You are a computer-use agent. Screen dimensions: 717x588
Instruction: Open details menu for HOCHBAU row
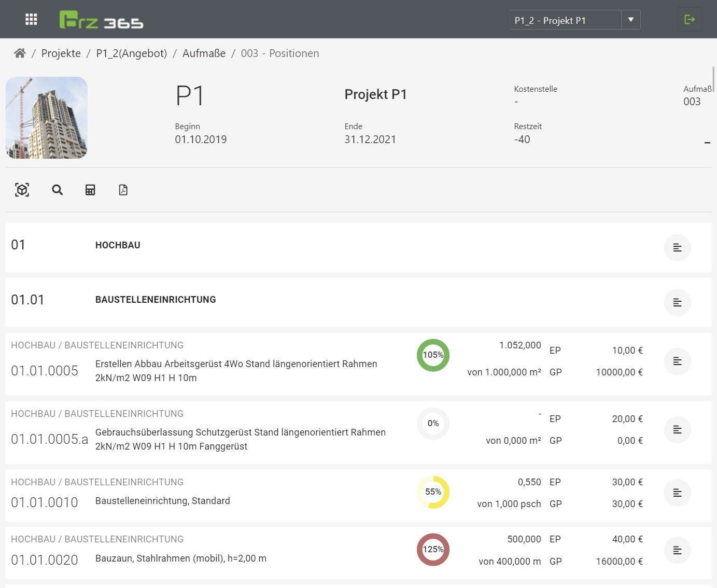677,248
